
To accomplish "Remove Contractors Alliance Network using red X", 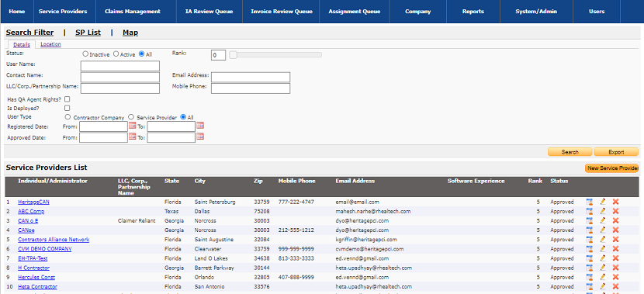I will point(615,240).
